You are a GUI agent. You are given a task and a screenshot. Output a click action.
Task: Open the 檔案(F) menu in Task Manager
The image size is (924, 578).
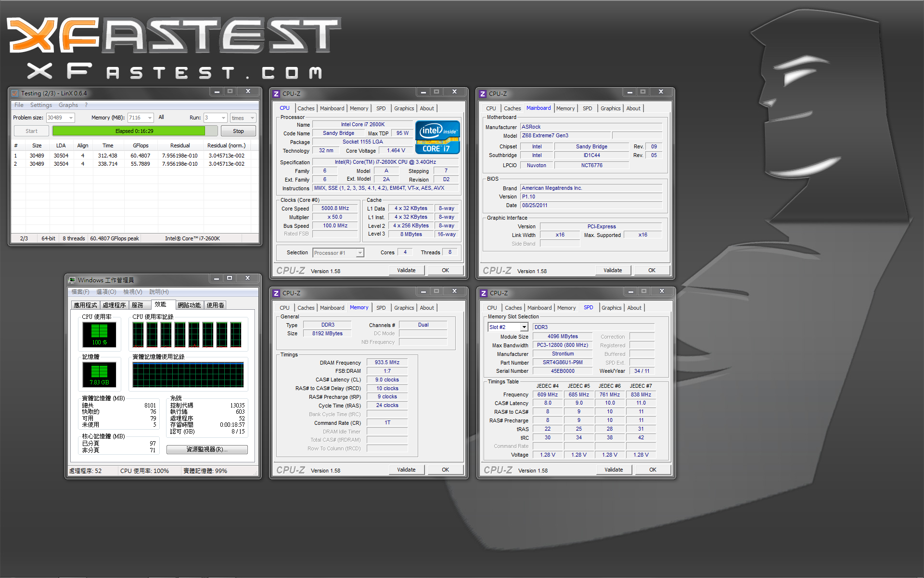click(80, 292)
